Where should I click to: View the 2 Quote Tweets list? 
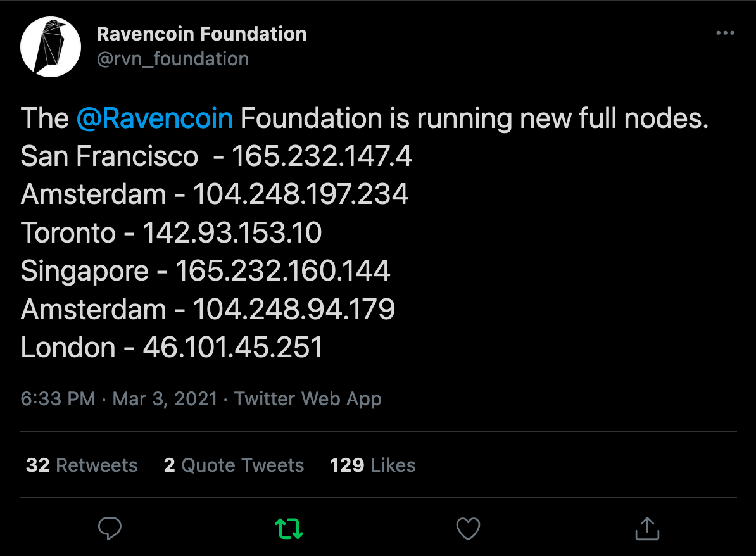point(234,465)
